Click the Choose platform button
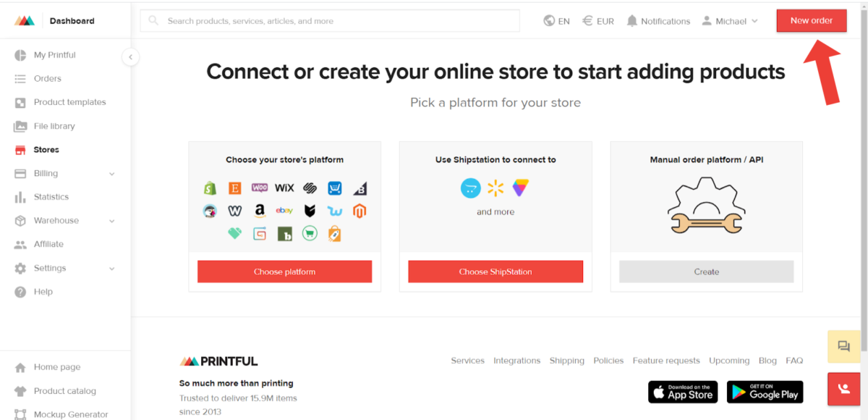The width and height of the screenshot is (868, 420). (284, 272)
